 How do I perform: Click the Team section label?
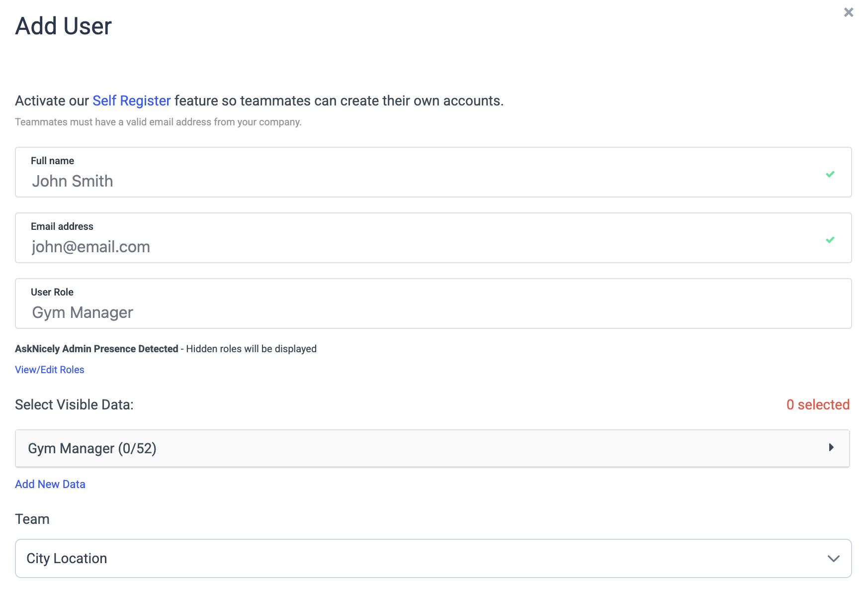[32, 519]
